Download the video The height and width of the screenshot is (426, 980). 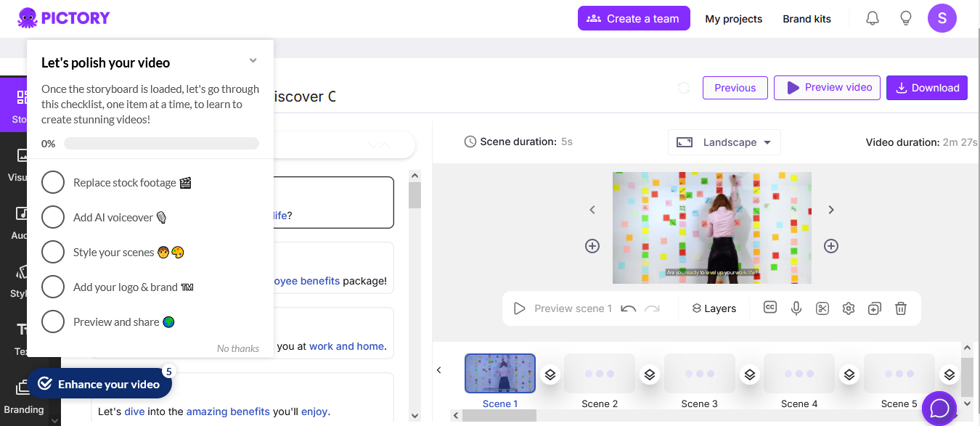coord(927,88)
